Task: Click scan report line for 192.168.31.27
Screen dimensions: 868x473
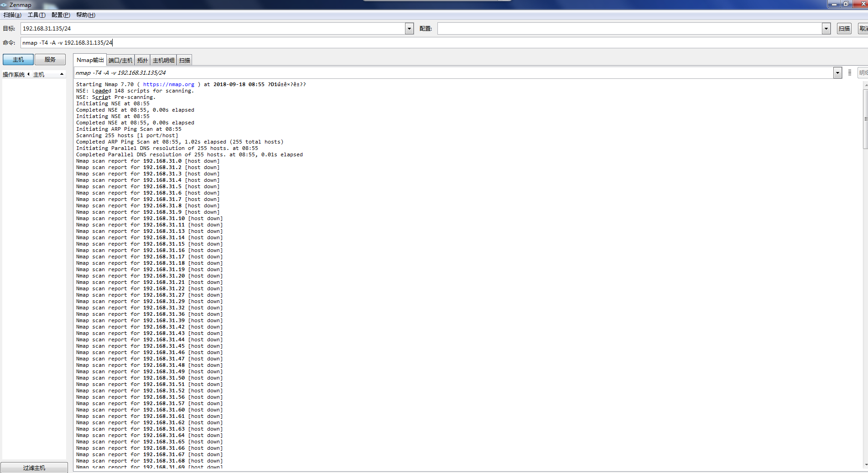Action: point(150,295)
